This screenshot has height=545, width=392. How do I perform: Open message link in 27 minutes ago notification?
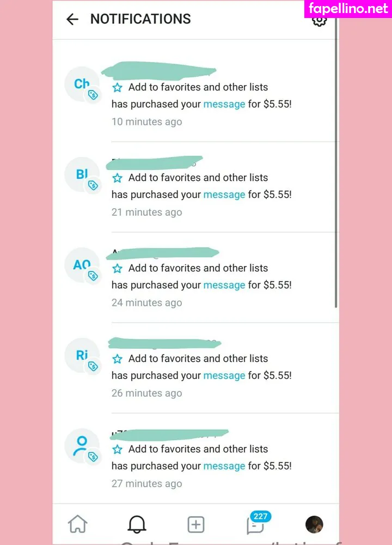coord(224,466)
